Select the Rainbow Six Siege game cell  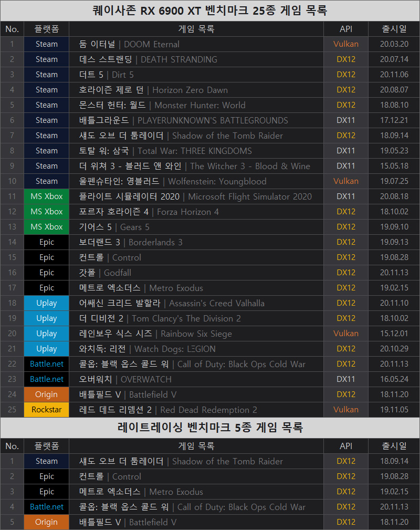(x=196, y=333)
